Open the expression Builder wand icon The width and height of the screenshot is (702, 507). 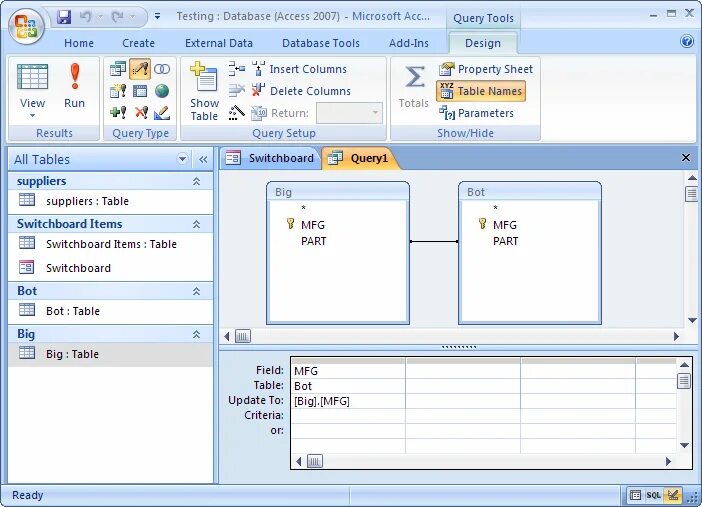pyautogui.click(x=236, y=113)
